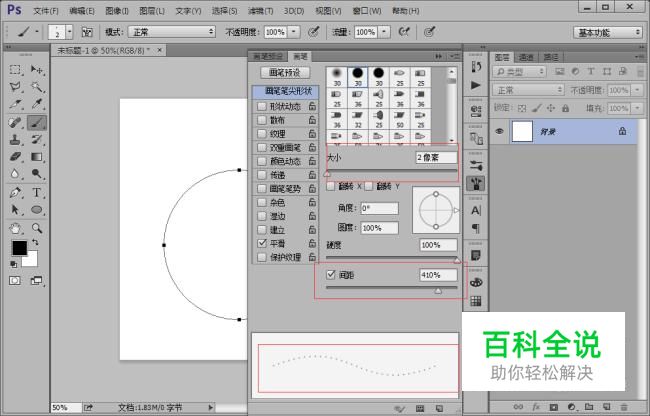The height and width of the screenshot is (416, 650).
Task: Select the Move tool
Action: coord(37,70)
